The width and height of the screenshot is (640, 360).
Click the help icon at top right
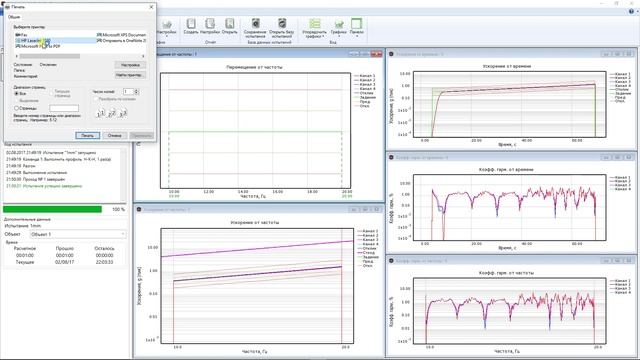[631, 11]
